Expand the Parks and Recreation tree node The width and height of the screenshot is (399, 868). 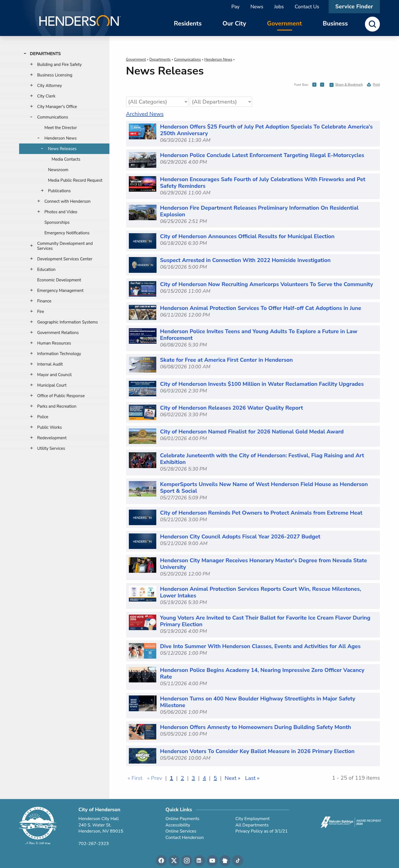31,406
